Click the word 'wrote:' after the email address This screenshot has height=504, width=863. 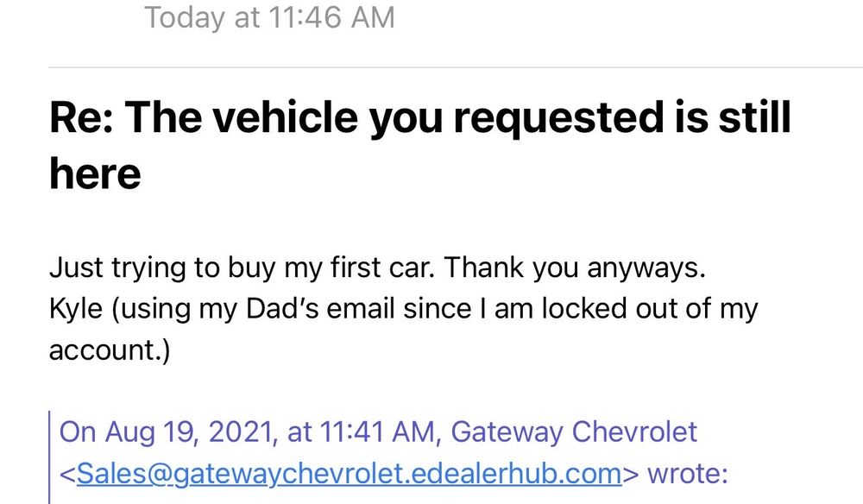point(687,472)
